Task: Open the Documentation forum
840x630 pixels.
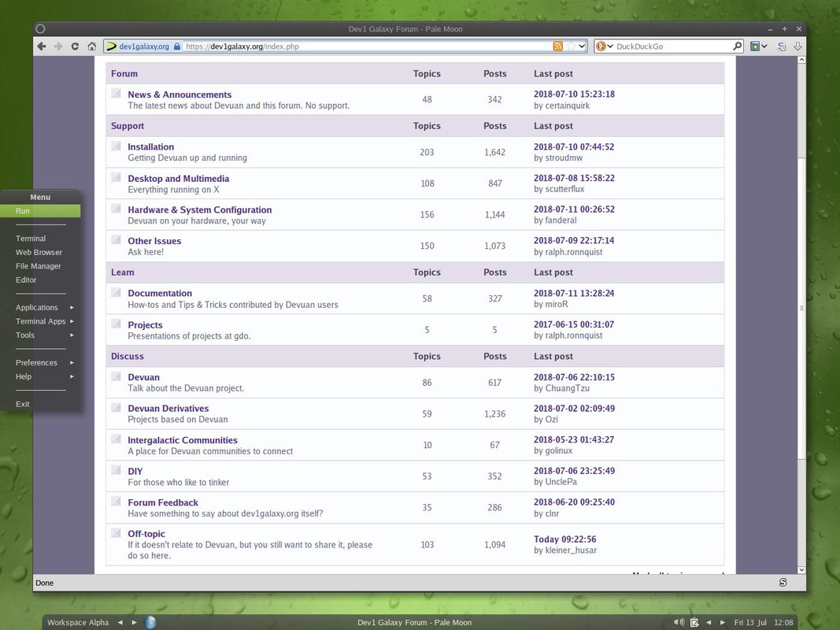Action: (160, 293)
